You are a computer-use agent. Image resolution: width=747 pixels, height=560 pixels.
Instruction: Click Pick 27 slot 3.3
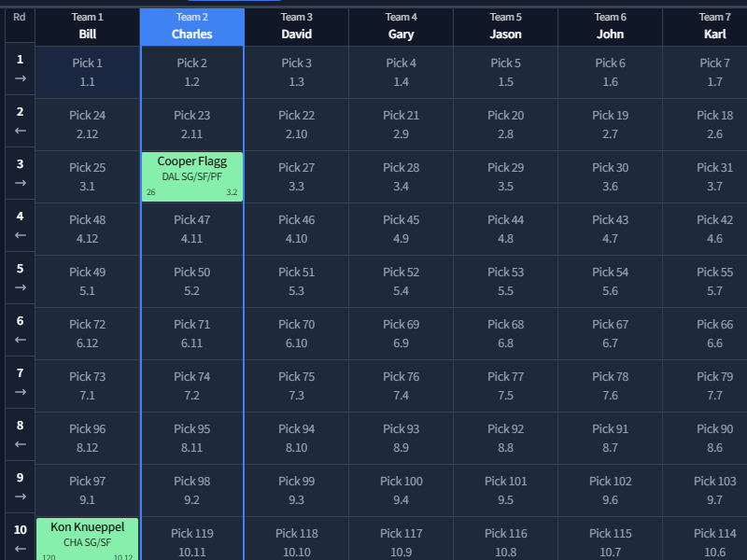point(296,176)
